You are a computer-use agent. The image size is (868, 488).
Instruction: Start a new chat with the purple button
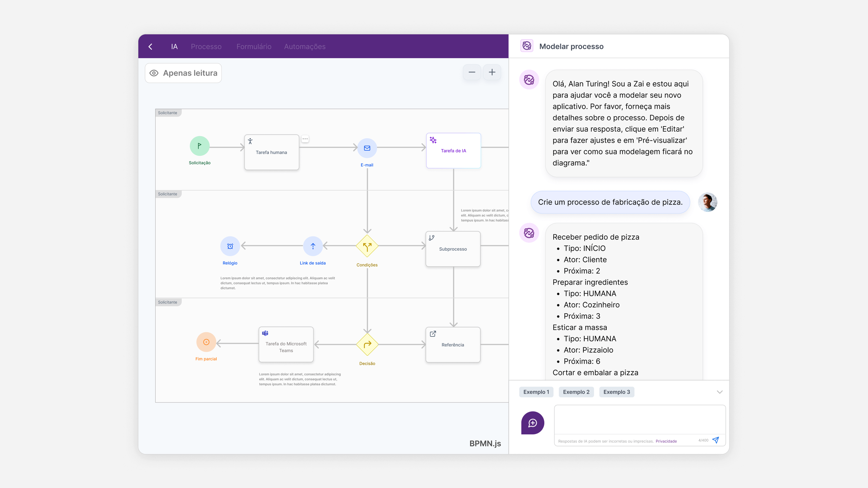point(533,423)
